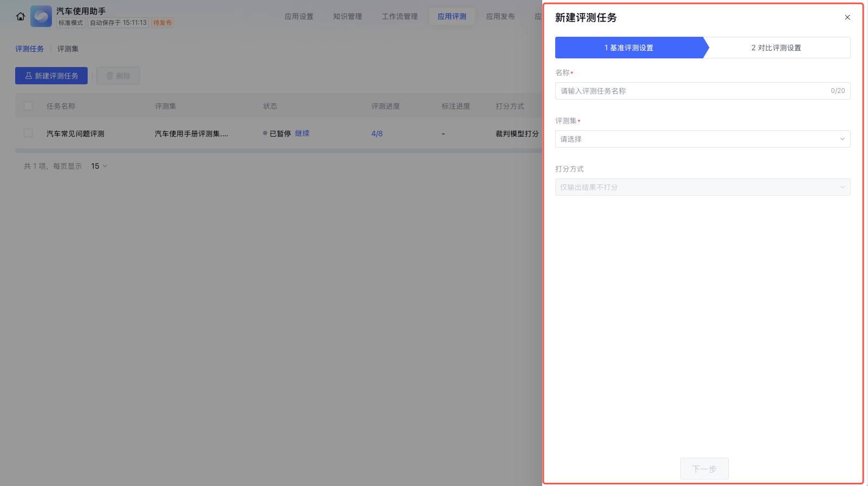Open the 工作流管理 tab
868x486 pixels.
[399, 16]
